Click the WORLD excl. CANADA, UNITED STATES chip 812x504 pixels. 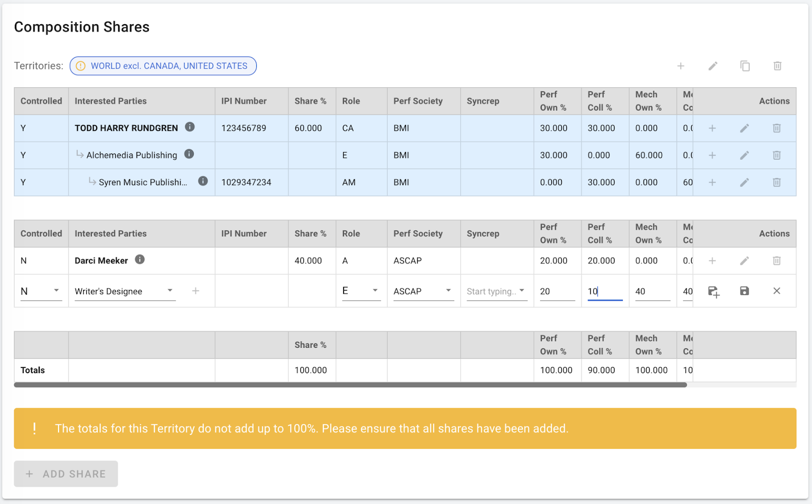coord(163,66)
